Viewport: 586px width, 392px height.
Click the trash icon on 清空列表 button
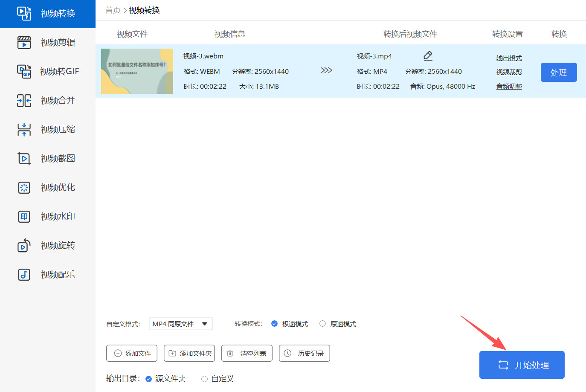click(230, 353)
